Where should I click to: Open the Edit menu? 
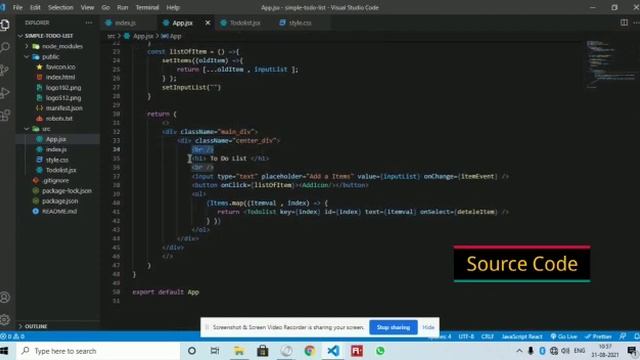[x=35, y=7]
